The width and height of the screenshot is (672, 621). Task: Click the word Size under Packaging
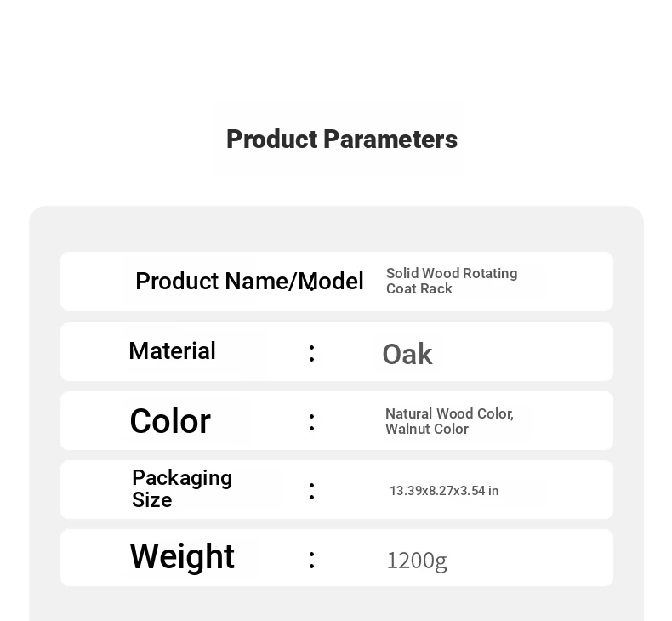coord(152,499)
